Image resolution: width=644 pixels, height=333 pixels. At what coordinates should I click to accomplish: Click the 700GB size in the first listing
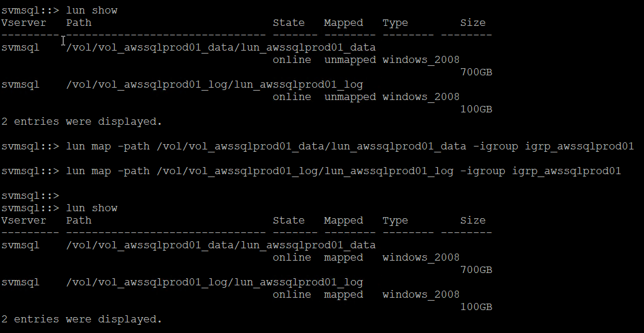(x=476, y=72)
